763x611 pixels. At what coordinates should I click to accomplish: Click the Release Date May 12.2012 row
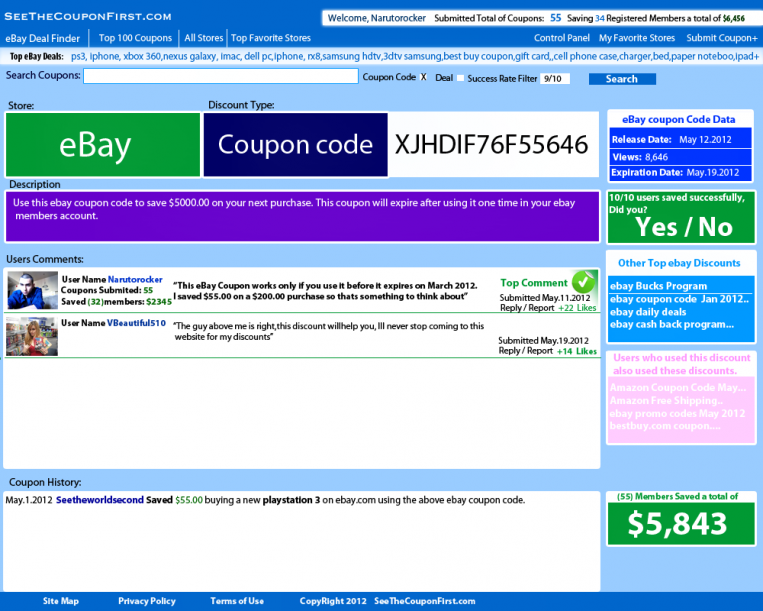(680, 139)
